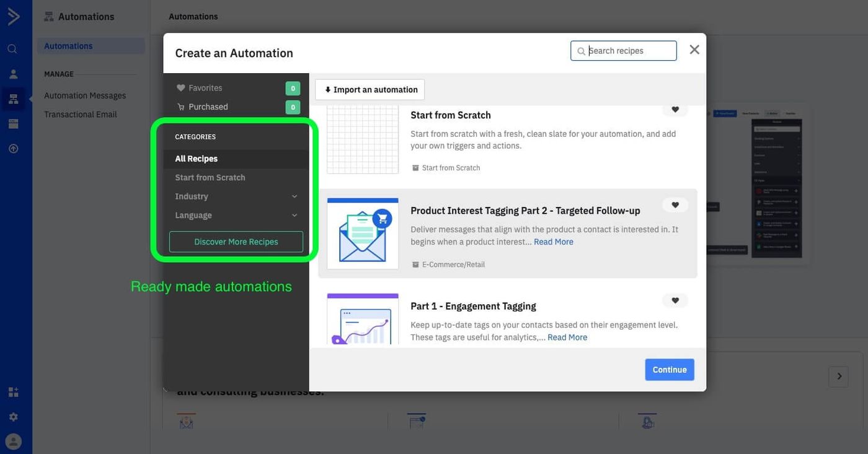868x454 pixels.
Task: Click Favorites count badge
Action: pyautogui.click(x=293, y=89)
